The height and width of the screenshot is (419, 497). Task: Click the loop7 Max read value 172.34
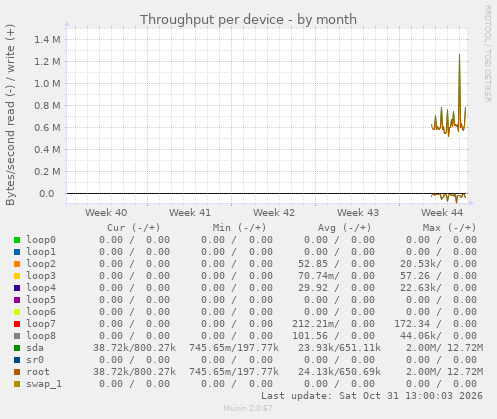pyautogui.click(x=412, y=324)
